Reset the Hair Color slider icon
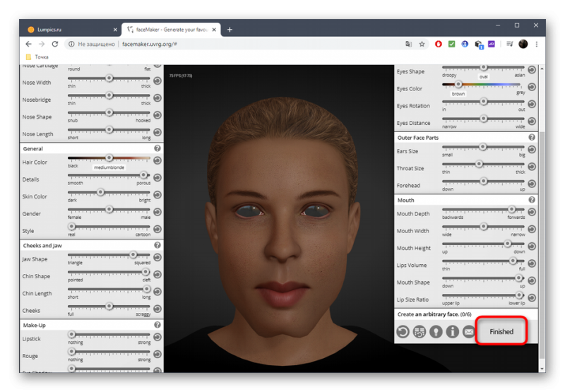 pyautogui.click(x=157, y=160)
